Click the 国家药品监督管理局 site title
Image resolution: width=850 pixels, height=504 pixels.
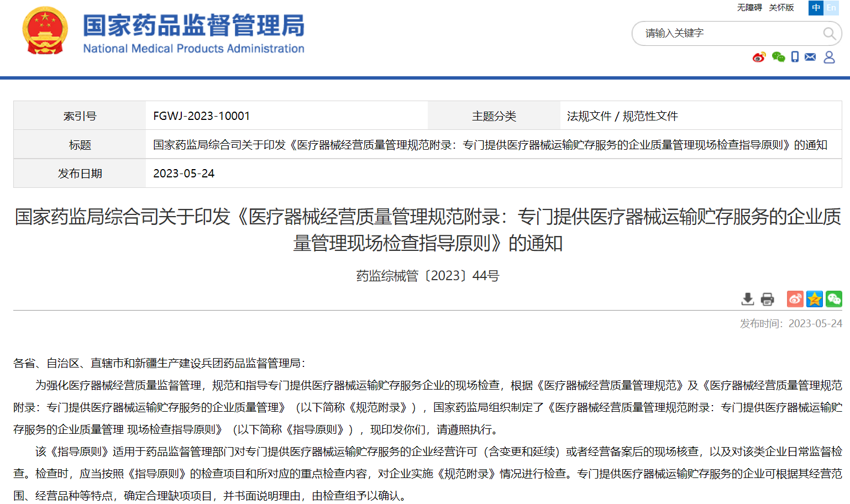(x=193, y=27)
